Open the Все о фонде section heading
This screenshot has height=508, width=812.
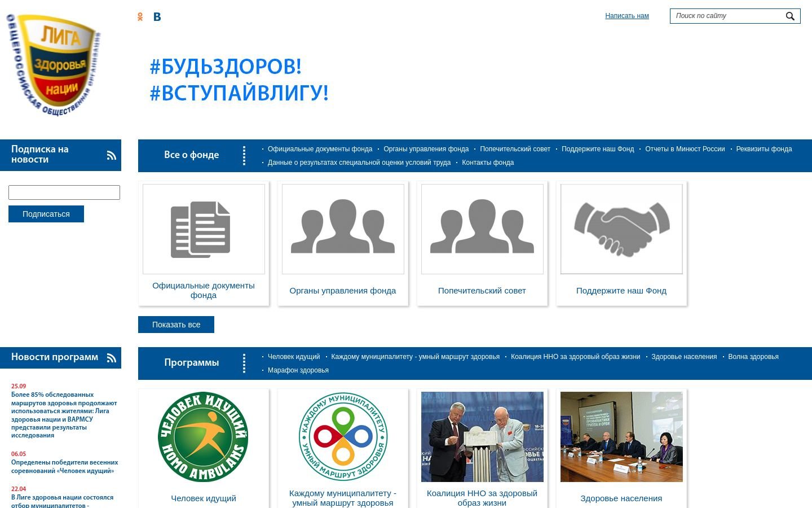tap(191, 155)
